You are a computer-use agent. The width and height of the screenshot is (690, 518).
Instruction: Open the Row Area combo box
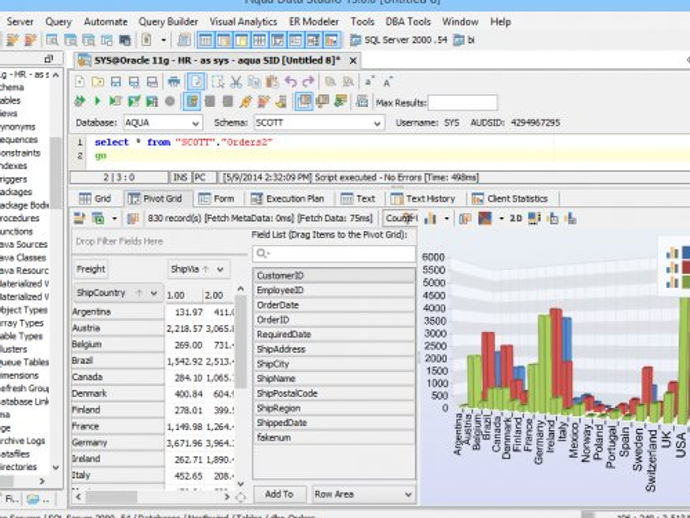363,494
